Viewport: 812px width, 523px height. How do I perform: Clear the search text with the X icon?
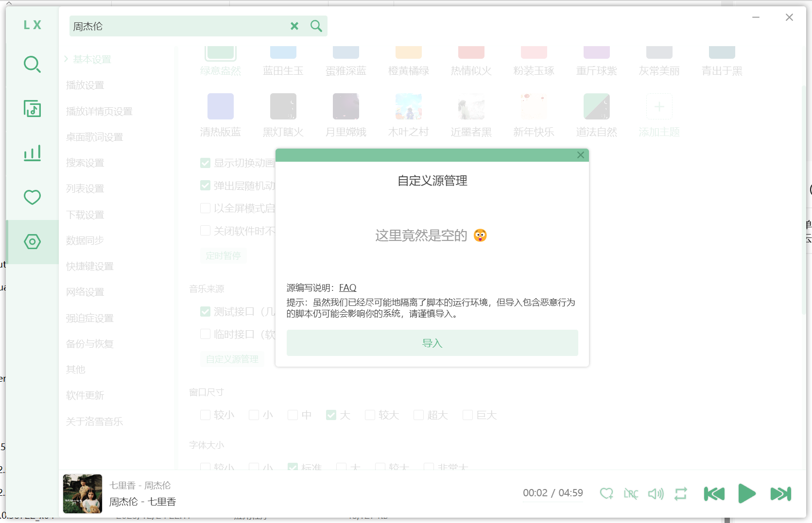pyautogui.click(x=294, y=26)
